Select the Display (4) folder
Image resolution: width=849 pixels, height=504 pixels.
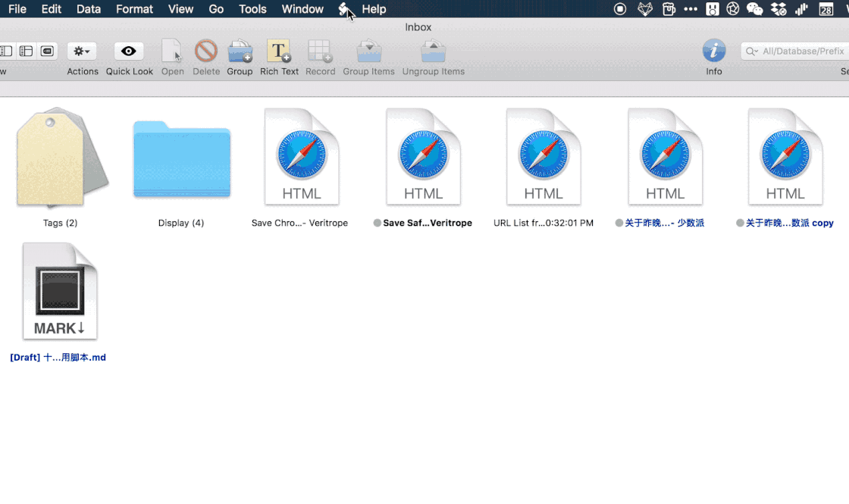[182, 159]
